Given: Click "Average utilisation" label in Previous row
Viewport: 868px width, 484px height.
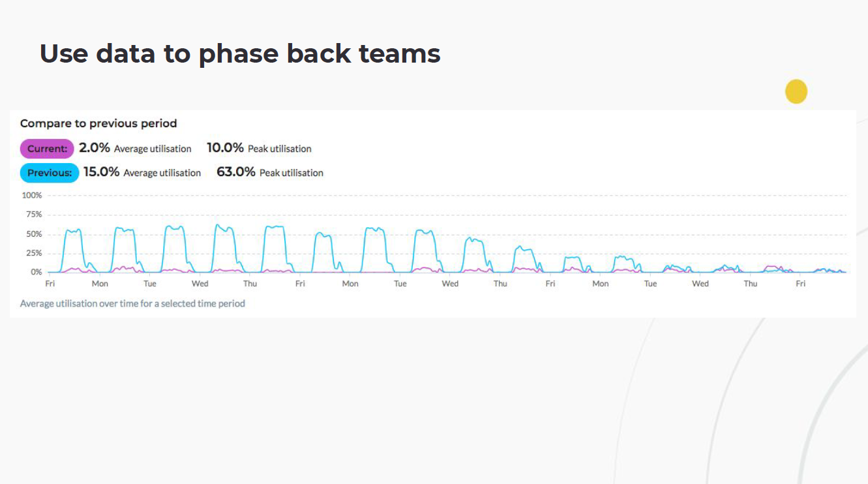Looking at the screenshot, I should (162, 173).
